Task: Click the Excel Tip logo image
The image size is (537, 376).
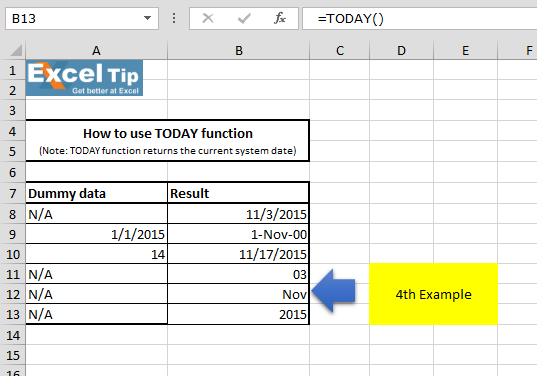Action: tap(84, 78)
